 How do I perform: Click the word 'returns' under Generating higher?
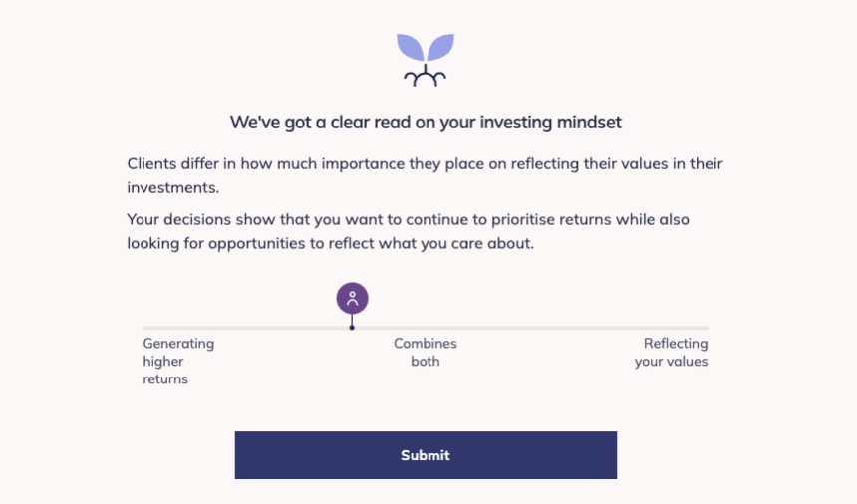point(165,378)
